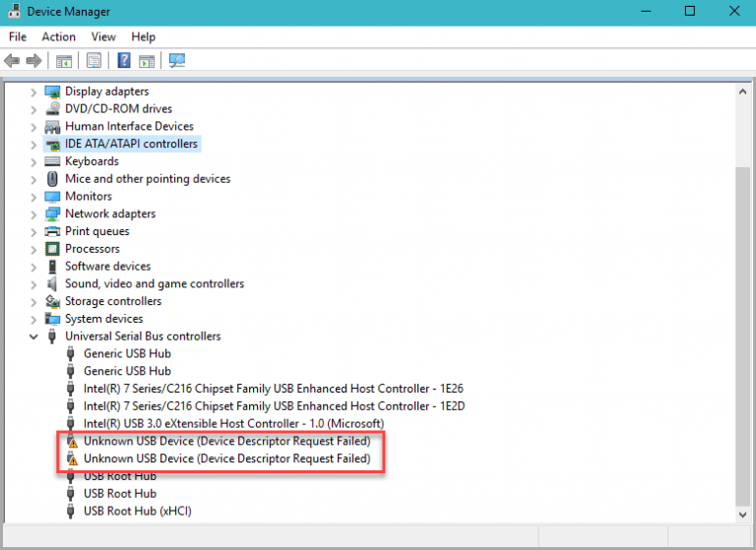Open the File menu

pyautogui.click(x=18, y=37)
